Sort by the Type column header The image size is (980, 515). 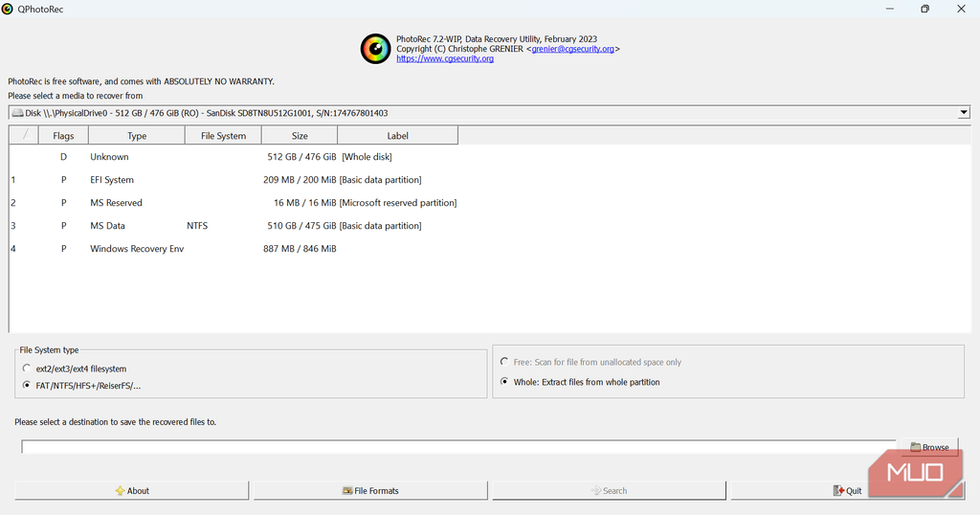(x=137, y=136)
